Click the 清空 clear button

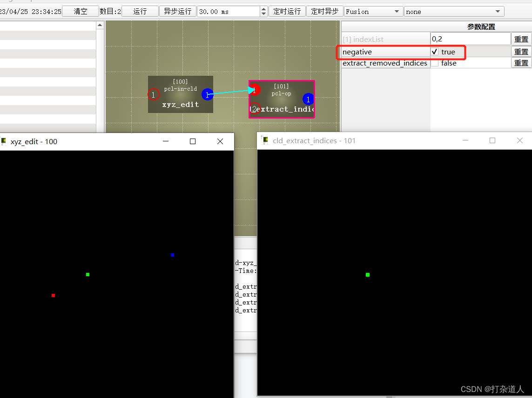[80, 11]
